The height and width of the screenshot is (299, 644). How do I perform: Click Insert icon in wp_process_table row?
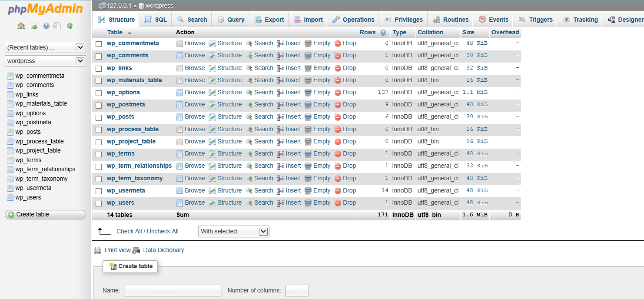pyautogui.click(x=280, y=130)
